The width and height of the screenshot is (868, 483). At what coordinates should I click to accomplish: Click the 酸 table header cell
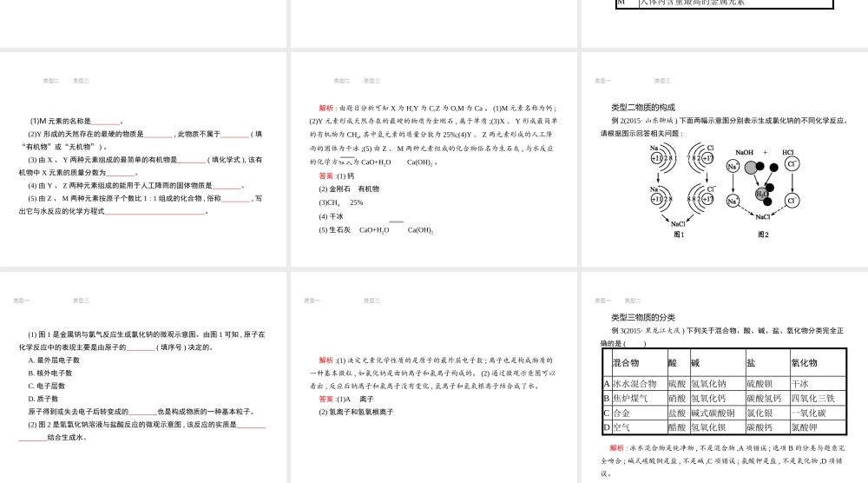click(678, 363)
